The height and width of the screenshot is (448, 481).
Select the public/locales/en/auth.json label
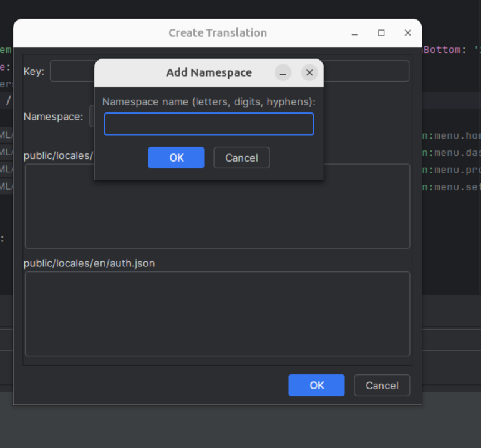(89, 263)
